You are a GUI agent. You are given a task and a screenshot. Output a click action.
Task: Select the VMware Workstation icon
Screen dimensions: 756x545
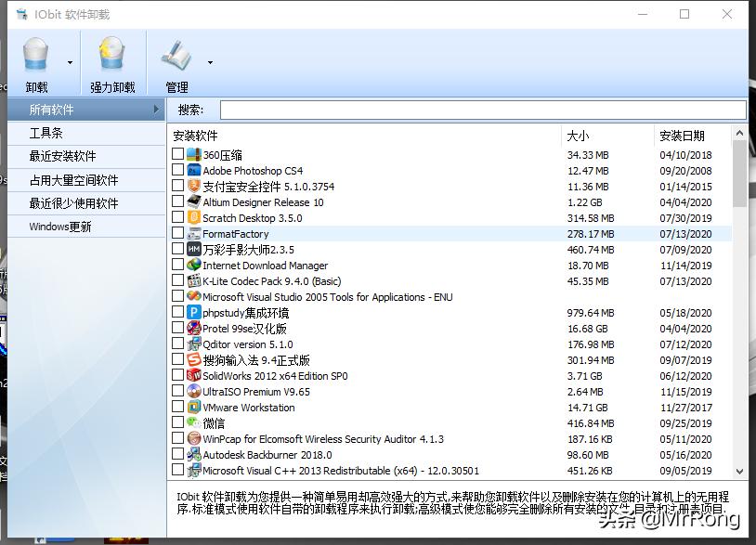click(194, 408)
